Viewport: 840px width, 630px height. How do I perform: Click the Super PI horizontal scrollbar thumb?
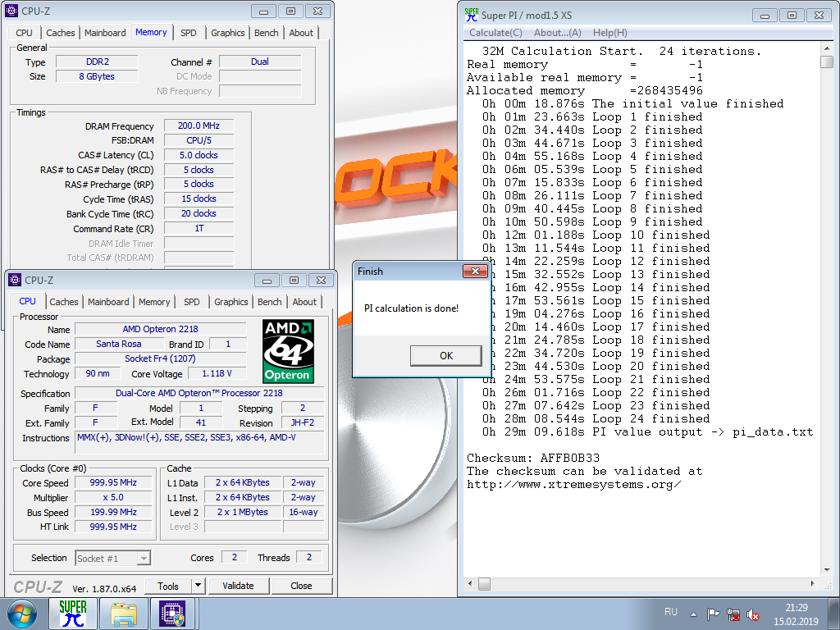(484, 583)
